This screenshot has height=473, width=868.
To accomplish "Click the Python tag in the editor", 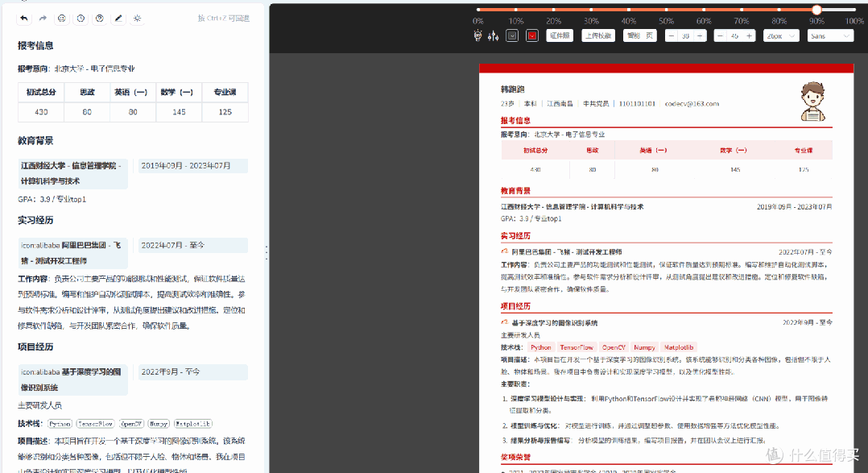I will (x=60, y=424).
